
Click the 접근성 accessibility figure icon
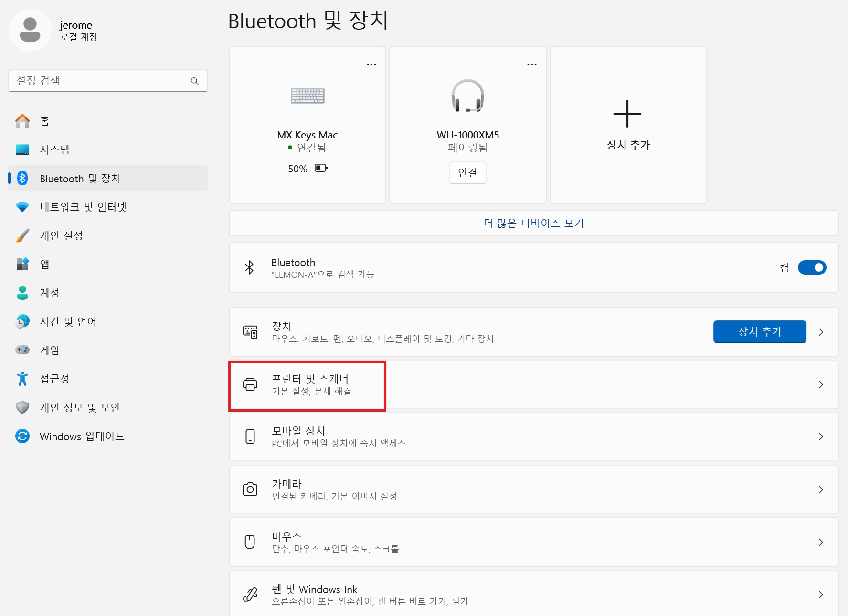22,379
